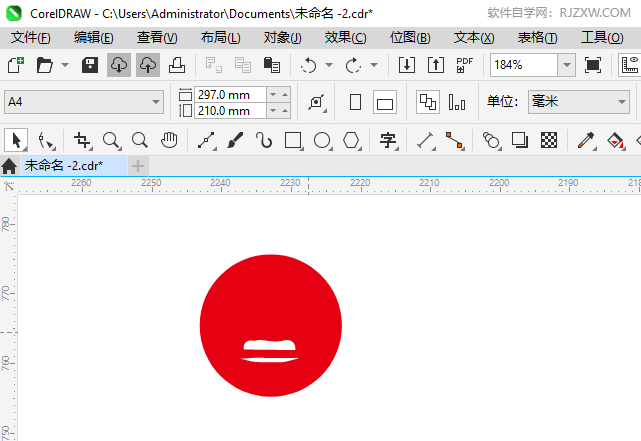
Task: Click the page height 210.0 mm field
Action: pos(230,110)
